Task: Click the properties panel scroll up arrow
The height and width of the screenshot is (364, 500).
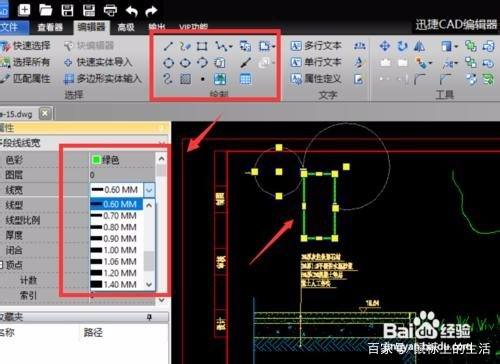Action: coord(162,159)
